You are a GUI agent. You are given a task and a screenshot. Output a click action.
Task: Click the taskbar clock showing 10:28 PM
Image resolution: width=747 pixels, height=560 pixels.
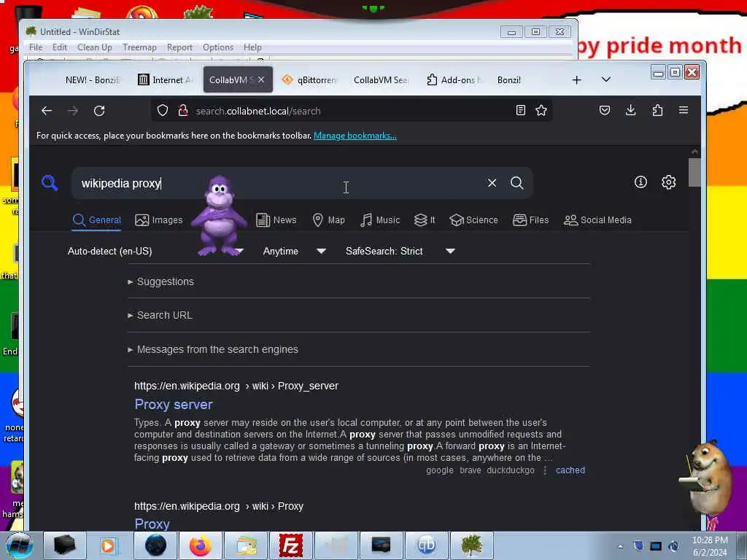coord(710,545)
